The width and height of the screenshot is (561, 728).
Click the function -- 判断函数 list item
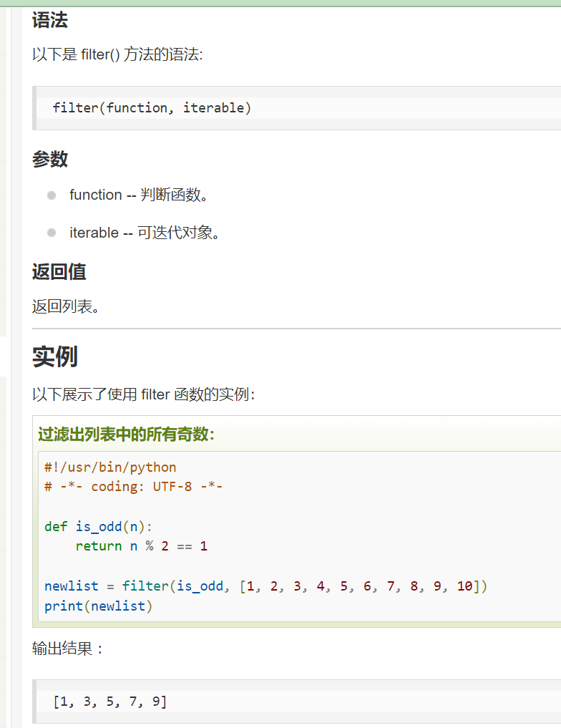click(x=139, y=195)
